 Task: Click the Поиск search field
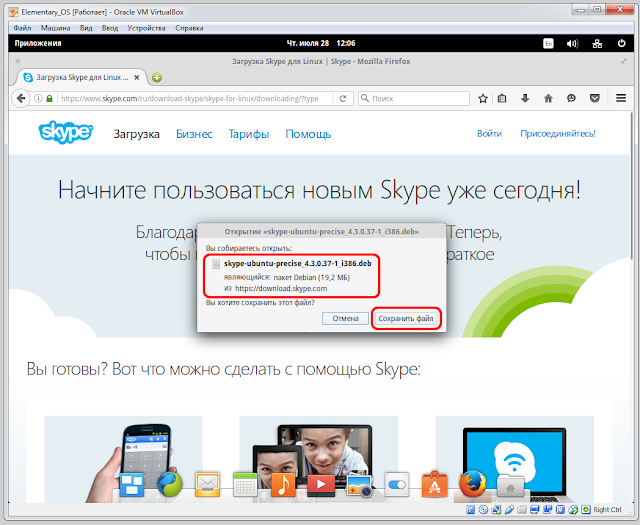point(414,98)
